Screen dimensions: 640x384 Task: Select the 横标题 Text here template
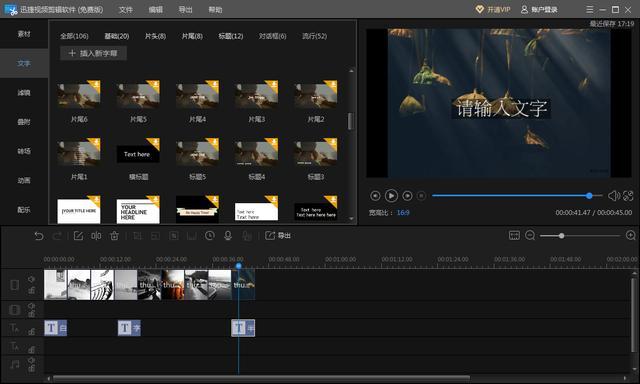click(x=138, y=152)
